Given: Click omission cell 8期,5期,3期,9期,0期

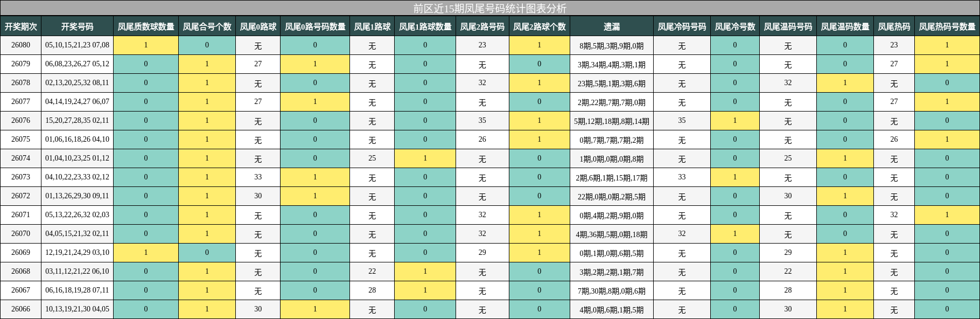Looking at the screenshot, I should point(612,46).
